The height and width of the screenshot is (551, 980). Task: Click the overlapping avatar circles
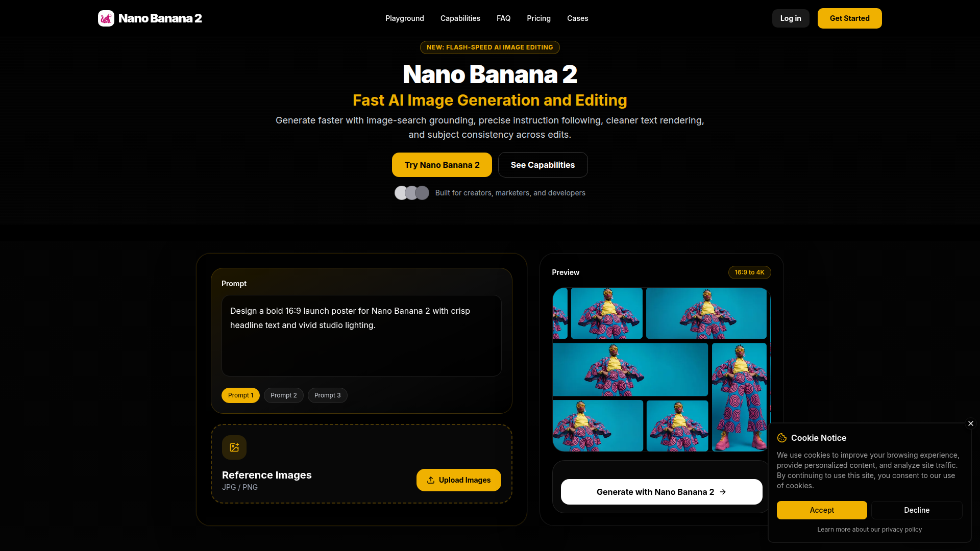(411, 193)
